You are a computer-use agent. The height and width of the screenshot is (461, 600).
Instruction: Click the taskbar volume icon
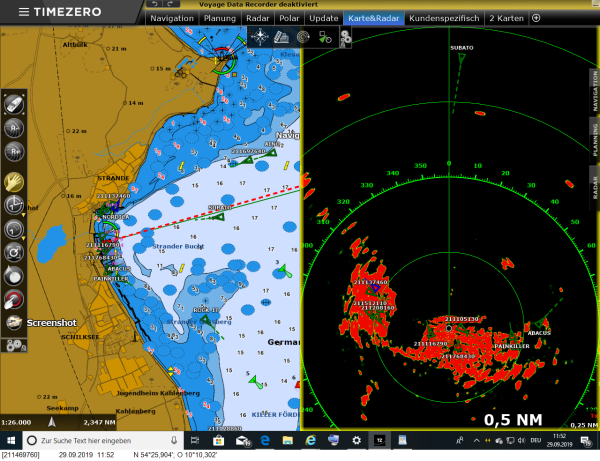521,440
